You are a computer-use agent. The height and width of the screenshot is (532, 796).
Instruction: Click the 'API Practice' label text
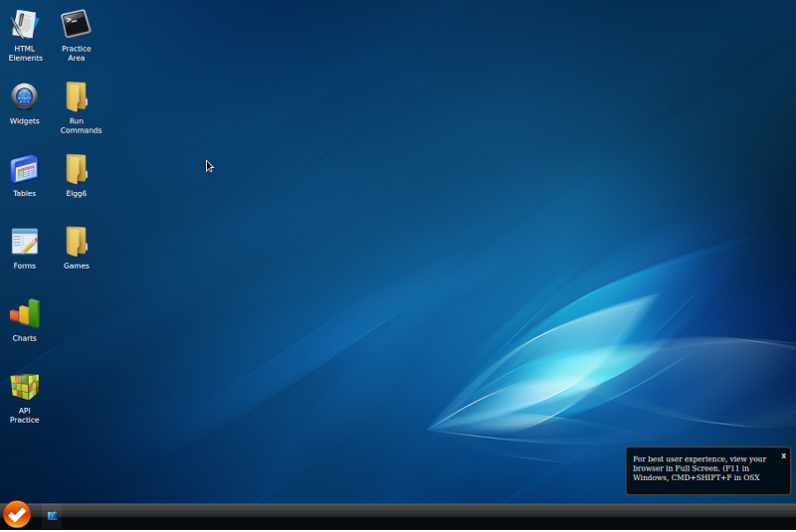25,415
